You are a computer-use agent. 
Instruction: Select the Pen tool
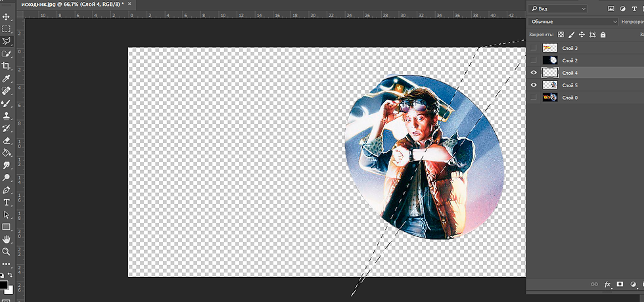pos(6,190)
